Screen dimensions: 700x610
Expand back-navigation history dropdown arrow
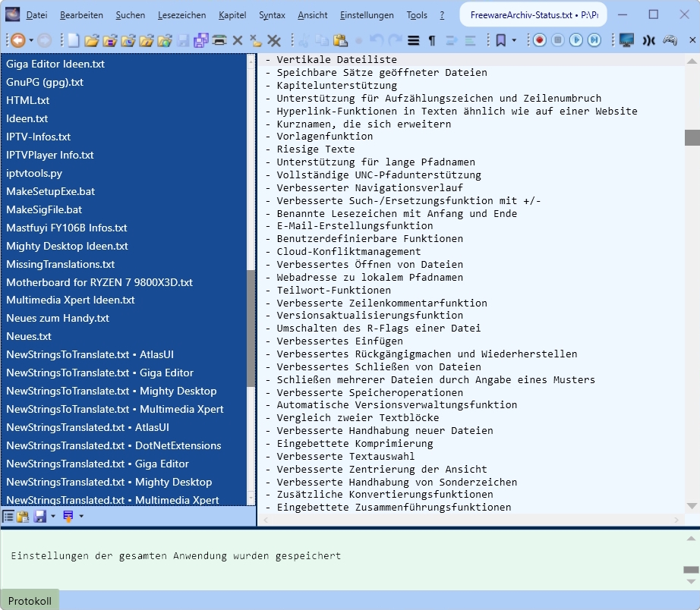30,40
